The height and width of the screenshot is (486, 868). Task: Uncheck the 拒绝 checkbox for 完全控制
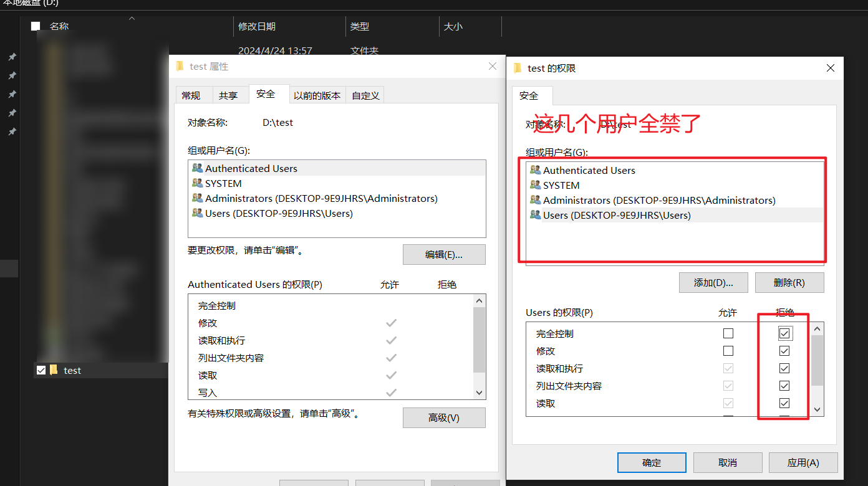coord(784,333)
